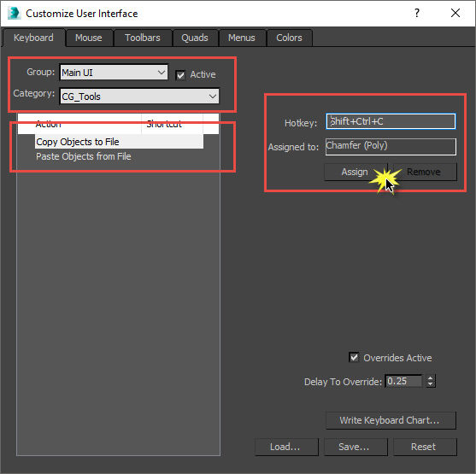Click the Save button
The image size is (476, 474).
click(x=356, y=447)
